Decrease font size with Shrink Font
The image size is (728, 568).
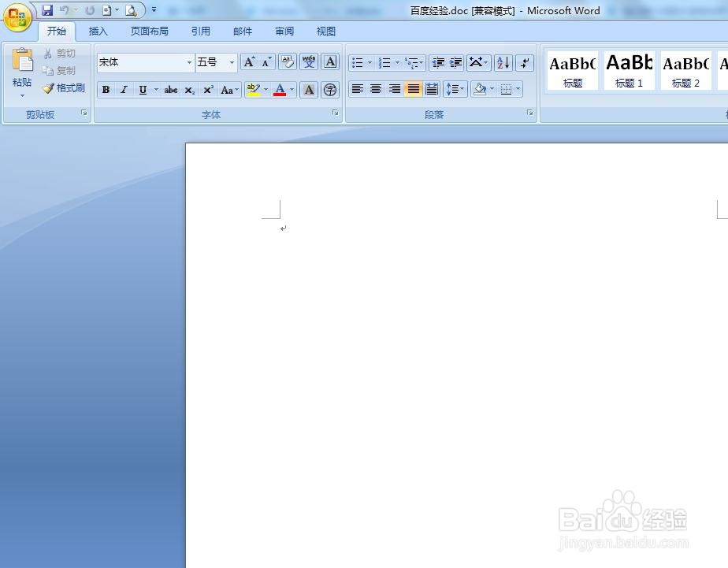[266, 62]
